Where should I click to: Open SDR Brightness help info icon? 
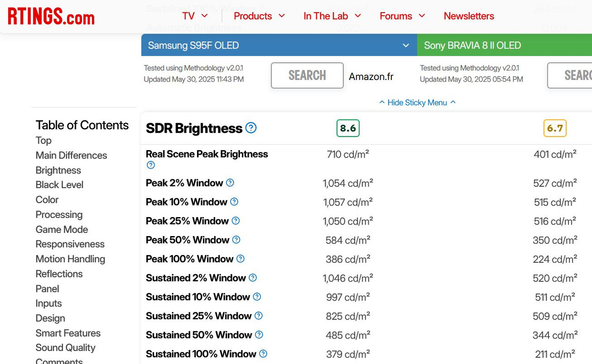[251, 128]
